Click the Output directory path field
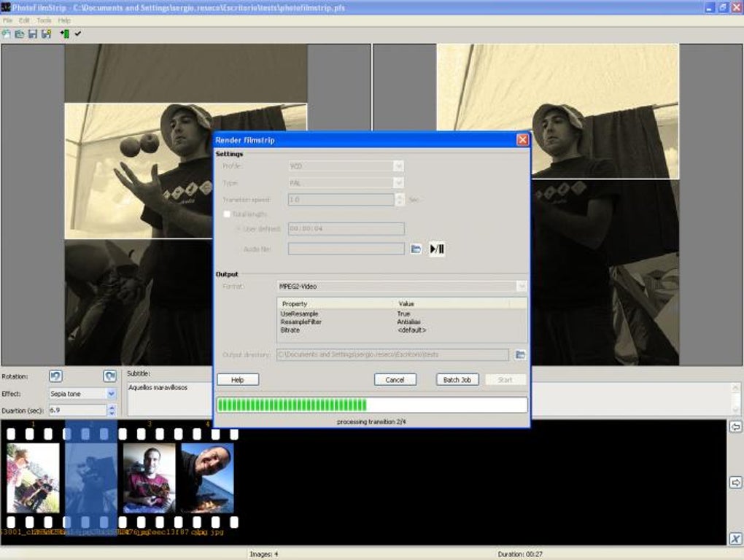Viewport: 744px width, 560px height. [392, 354]
